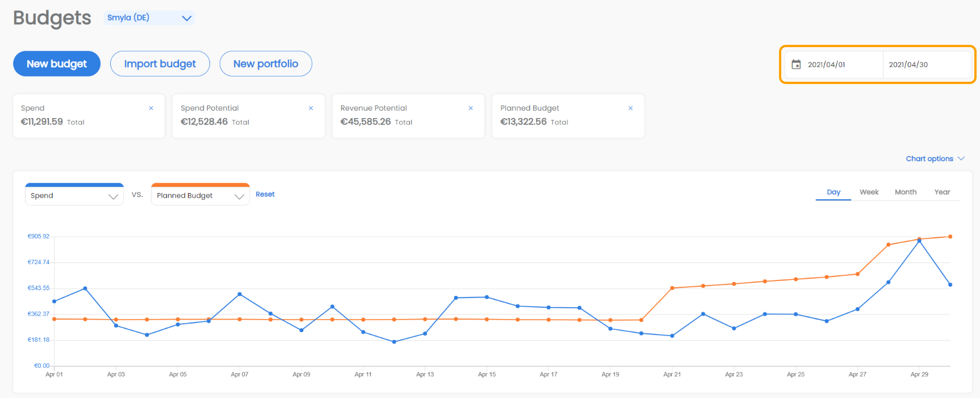Reset the chart comparison
980x398 pixels.
pos(265,194)
